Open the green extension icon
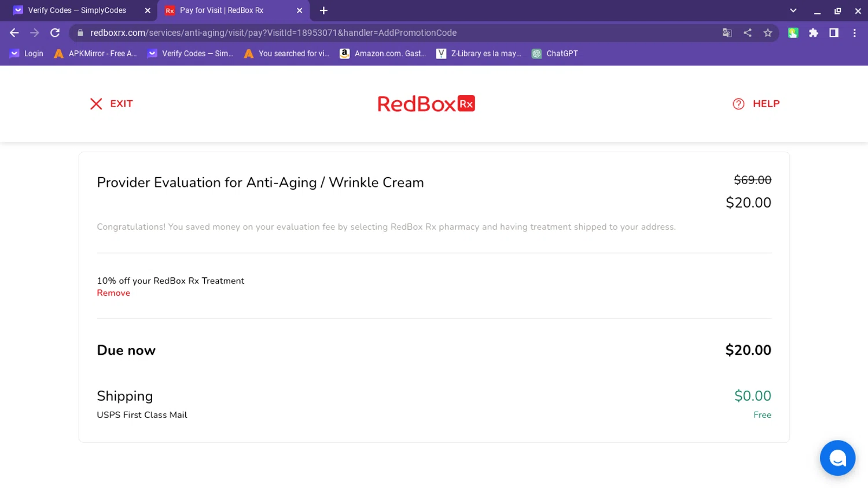Screen dimensions: 868x488 click(x=793, y=33)
